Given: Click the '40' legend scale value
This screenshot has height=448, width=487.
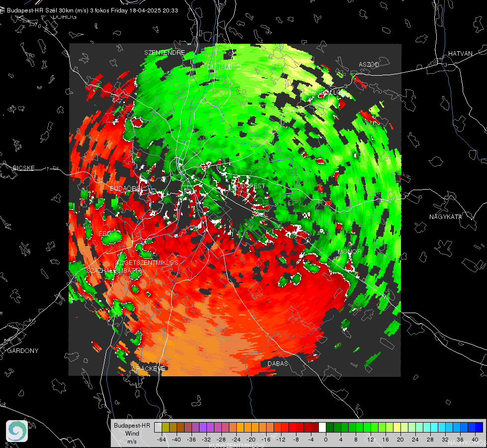Looking at the screenshot, I should [475, 440].
